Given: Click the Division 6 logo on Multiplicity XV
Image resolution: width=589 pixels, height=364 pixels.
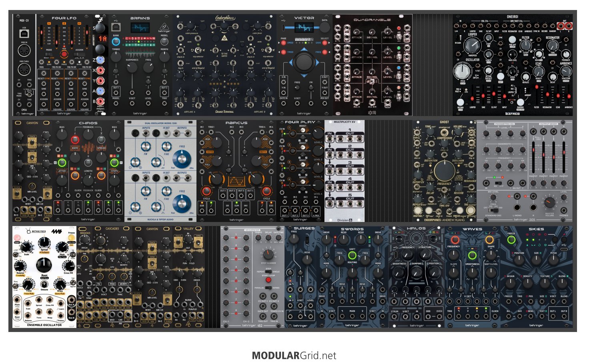Looking at the screenshot, I should [345, 220].
